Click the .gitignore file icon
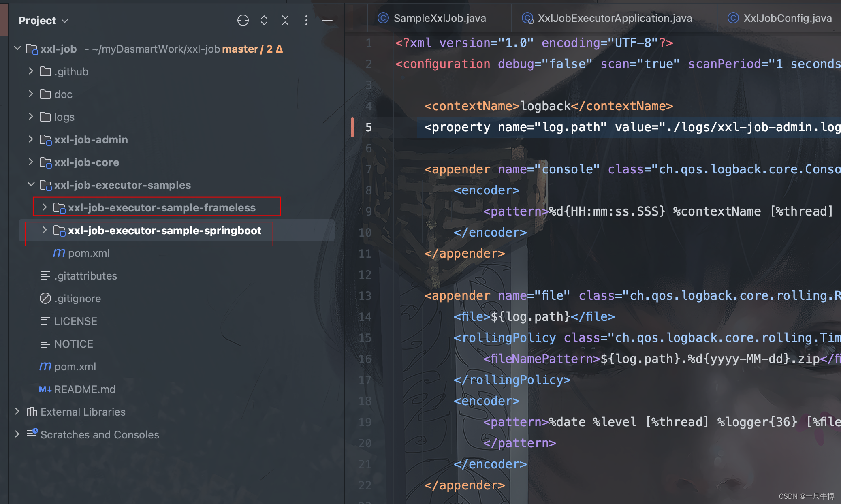This screenshot has height=504, width=841. tap(45, 299)
